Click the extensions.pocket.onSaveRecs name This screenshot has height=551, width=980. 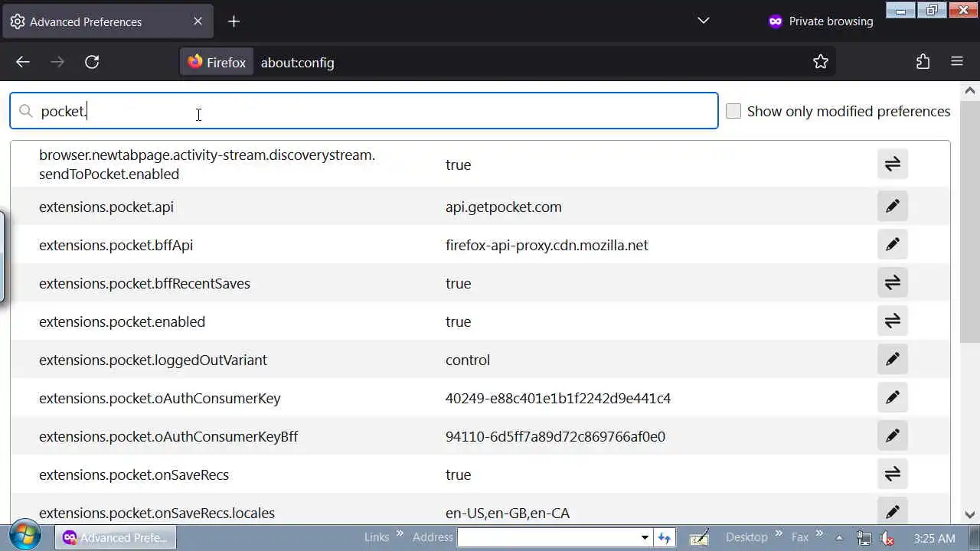click(134, 474)
